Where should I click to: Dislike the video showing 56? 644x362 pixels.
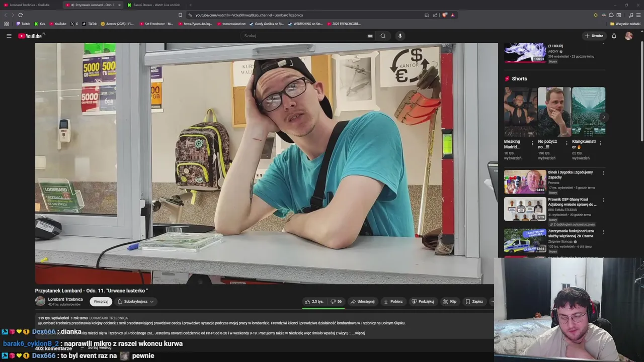[x=336, y=302]
